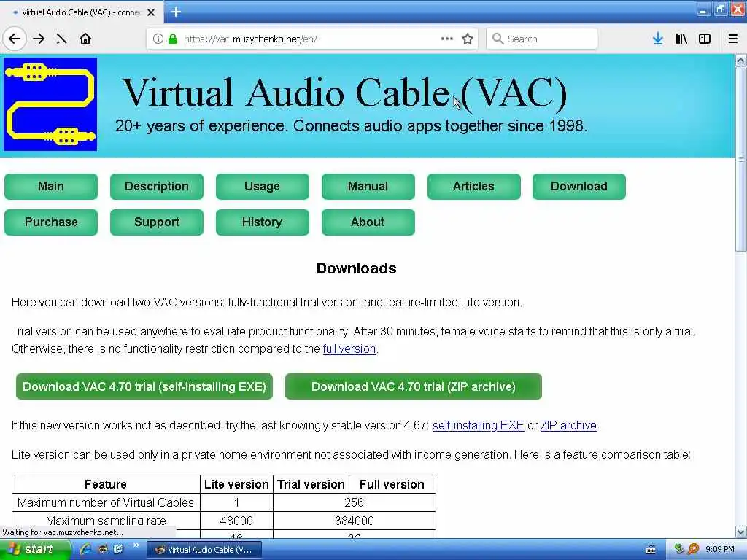Click the 48000 sampling rate cell
The width and height of the screenshot is (747, 560).
click(x=236, y=521)
